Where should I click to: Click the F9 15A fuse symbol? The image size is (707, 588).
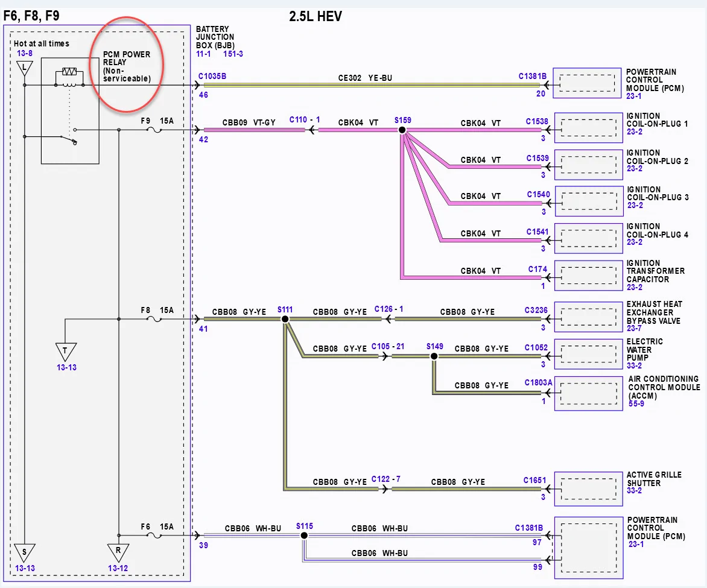coord(154,130)
